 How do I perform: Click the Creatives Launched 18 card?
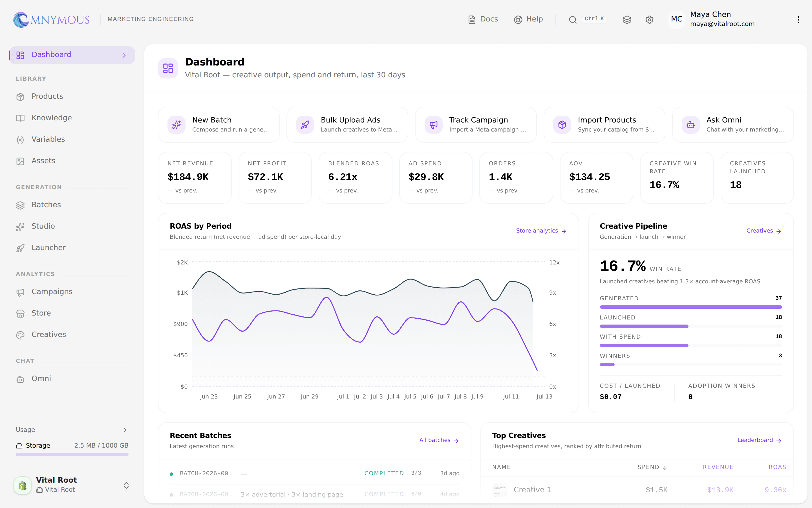tap(757, 178)
